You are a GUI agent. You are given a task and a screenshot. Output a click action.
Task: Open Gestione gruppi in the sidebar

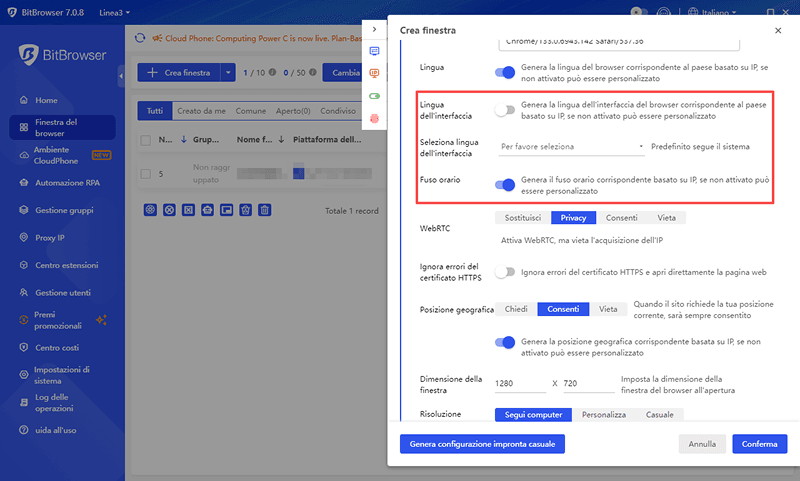(x=62, y=210)
